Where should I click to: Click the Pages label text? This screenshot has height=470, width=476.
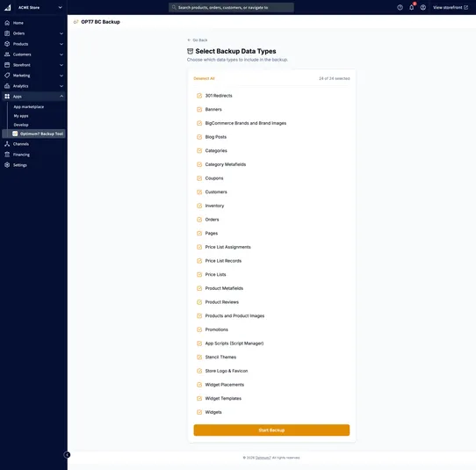click(x=212, y=233)
